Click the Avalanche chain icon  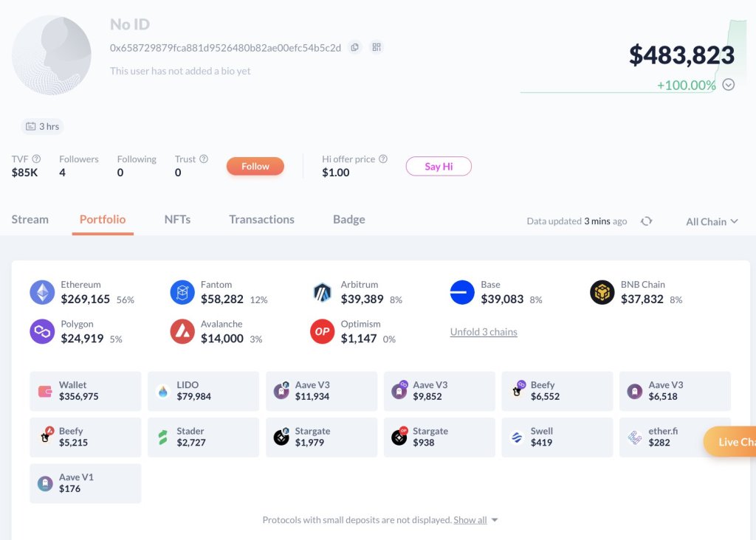pyautogui.click(x=182, y=331)
